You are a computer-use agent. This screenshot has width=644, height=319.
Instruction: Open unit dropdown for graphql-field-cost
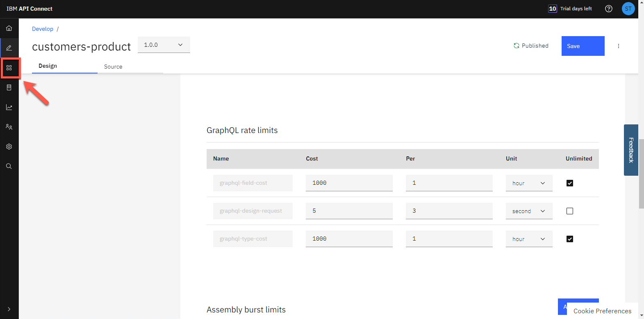[x=529, y=183]
